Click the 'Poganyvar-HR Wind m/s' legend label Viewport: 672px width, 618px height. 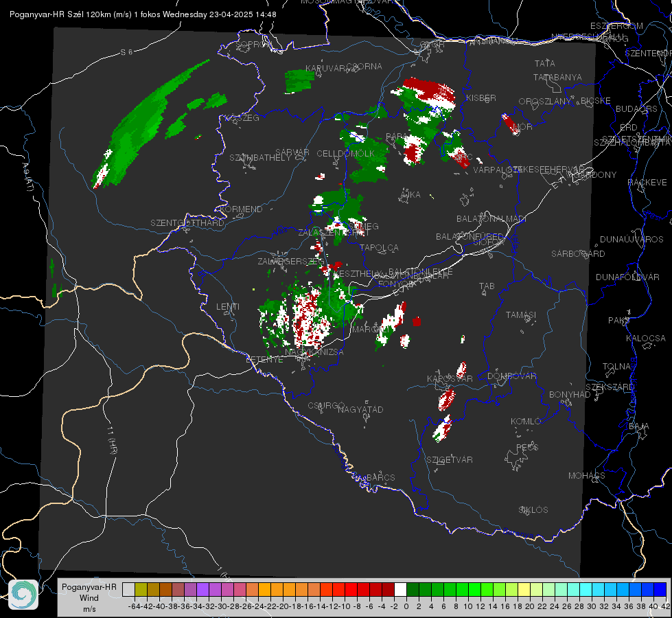(89, 598)
